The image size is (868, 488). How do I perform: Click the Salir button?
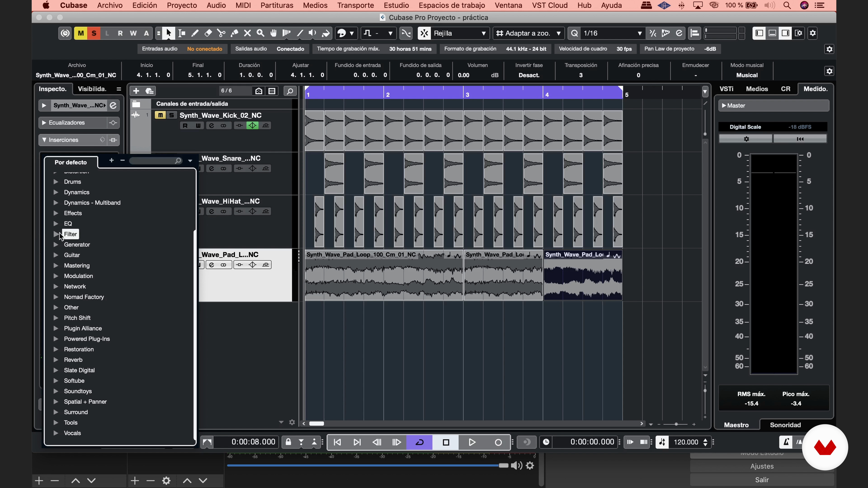click(762, 480)
